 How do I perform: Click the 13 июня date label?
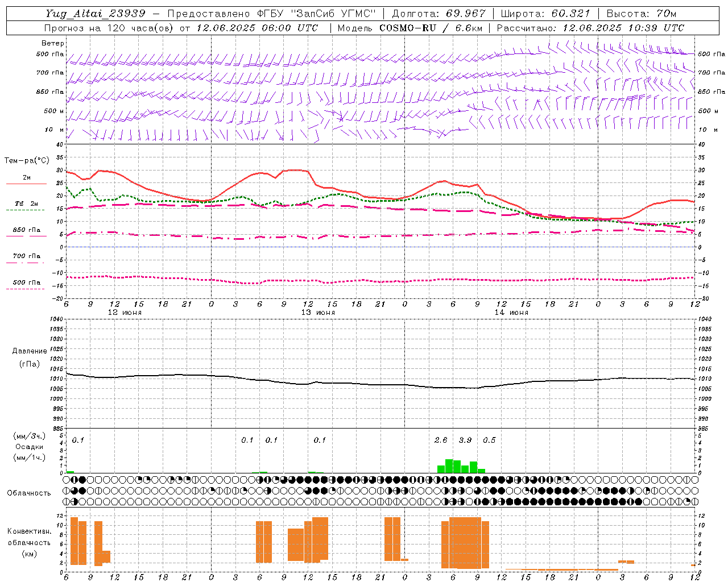[318, 313]
